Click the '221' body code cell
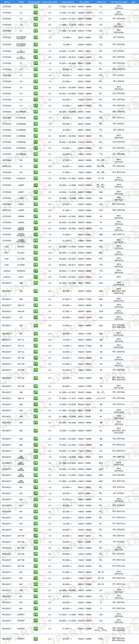 (101, 590)
